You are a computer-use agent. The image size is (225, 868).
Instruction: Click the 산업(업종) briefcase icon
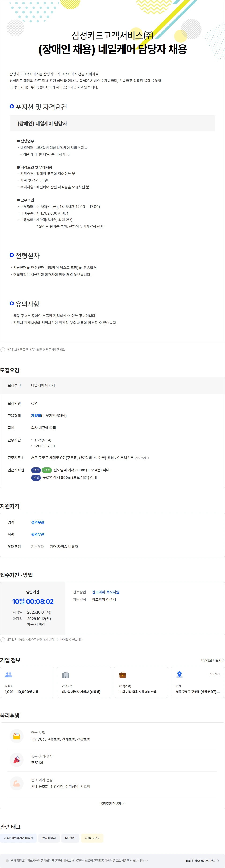click(x=122, y=674)
